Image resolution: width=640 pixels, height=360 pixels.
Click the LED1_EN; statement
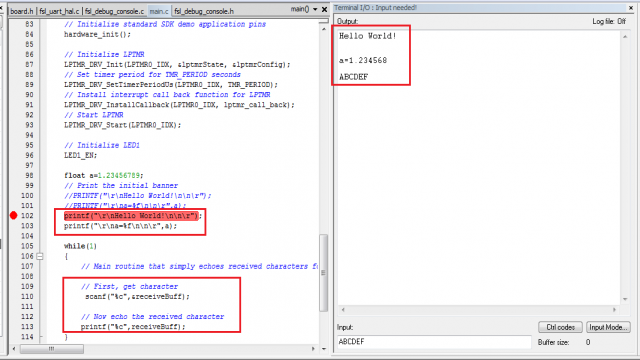[x=80, y=155]
